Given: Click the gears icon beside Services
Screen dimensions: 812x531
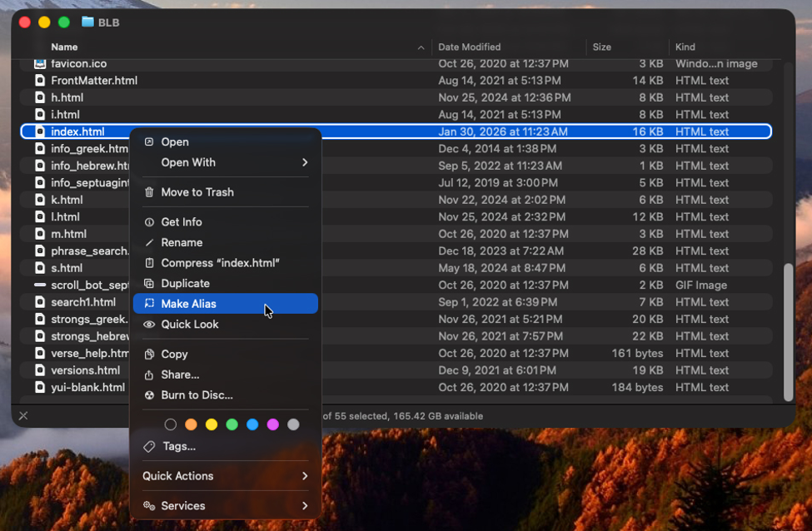Looking at the screenshot, I should pyautogui.click(x=149, y=506).
